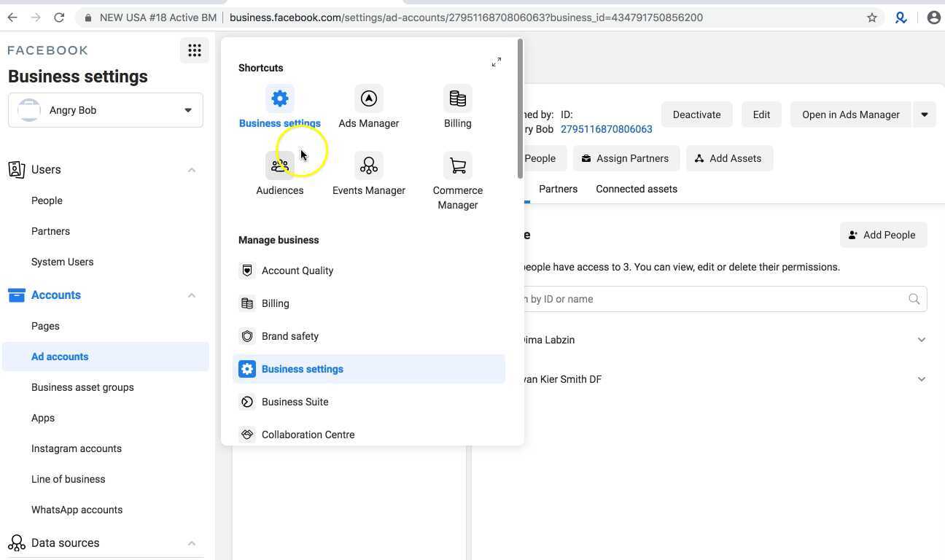Launch Events Manager shortcut
The width and height of the screenshot is (945, 560).
point(368,174)
